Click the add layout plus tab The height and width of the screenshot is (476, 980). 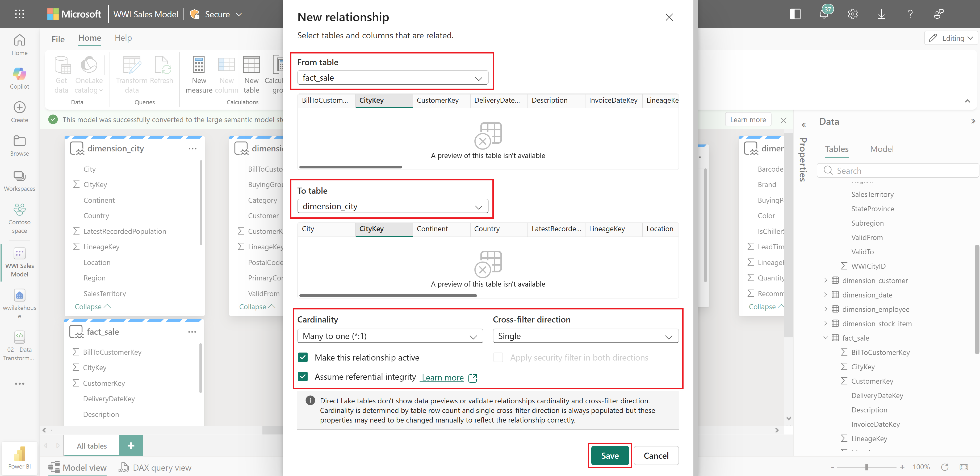coord(131,446)
